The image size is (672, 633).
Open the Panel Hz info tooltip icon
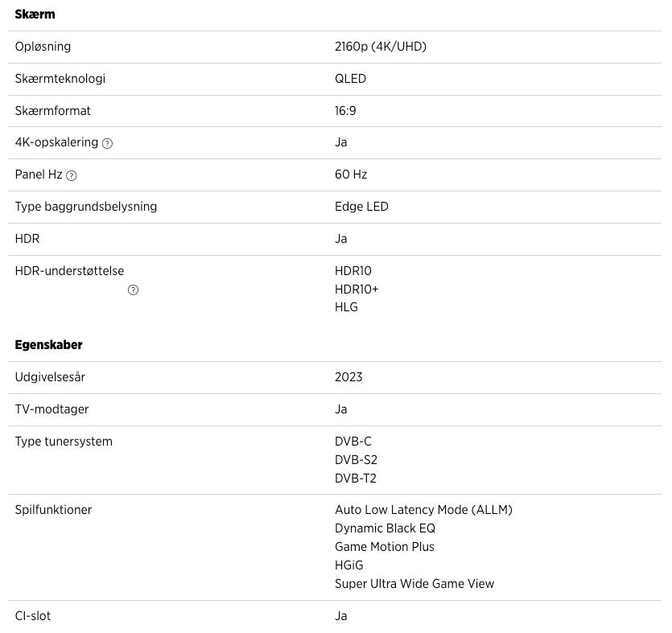[x=72, y=175]
